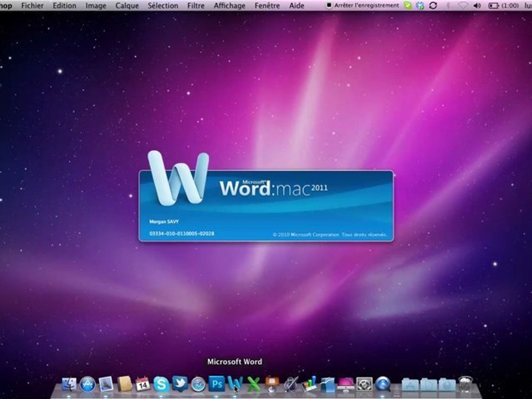Viewport: 532px width, 399px height.
Task: Open Numbers bar chart dock icon
Action: click(309, 385)
